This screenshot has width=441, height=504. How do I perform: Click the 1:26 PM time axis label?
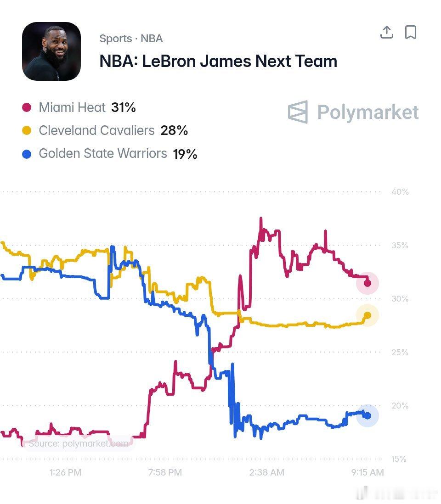[x=65, y=472]
